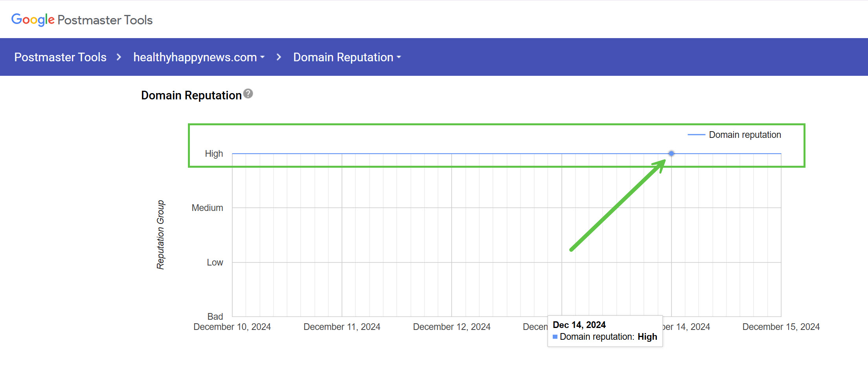868x392 pixels.
Task: Click the 'December 12, 2024' axis label
Action: [452, 327]
